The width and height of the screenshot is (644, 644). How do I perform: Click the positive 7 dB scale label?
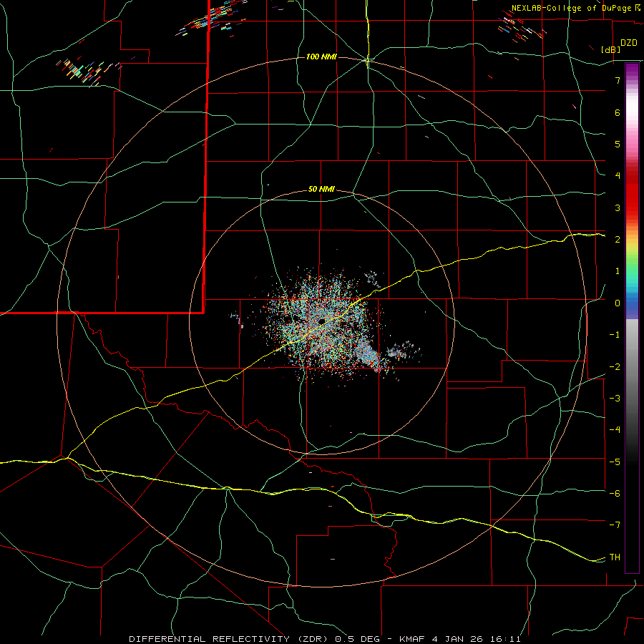point(618,80)
